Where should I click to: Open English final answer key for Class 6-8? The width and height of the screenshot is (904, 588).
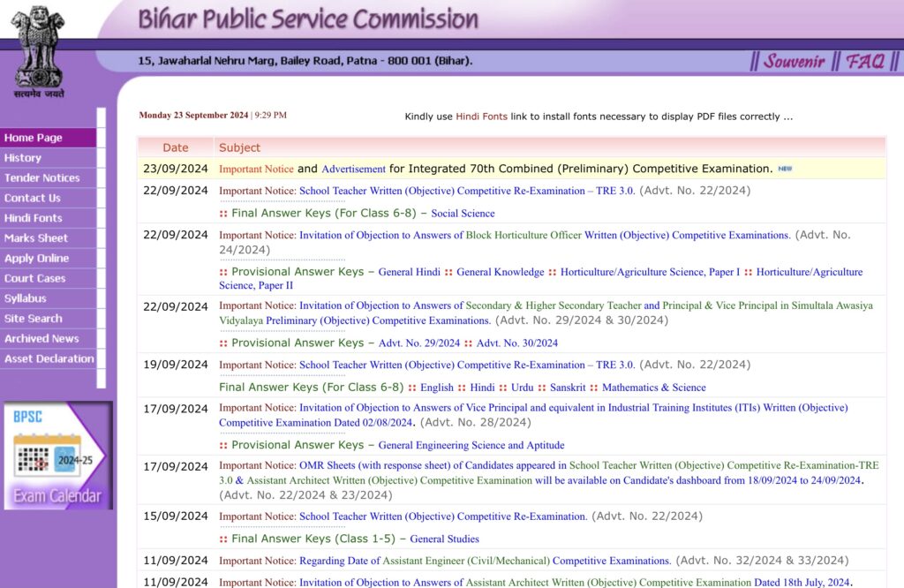pyautogui.click(x=436, y=388)
